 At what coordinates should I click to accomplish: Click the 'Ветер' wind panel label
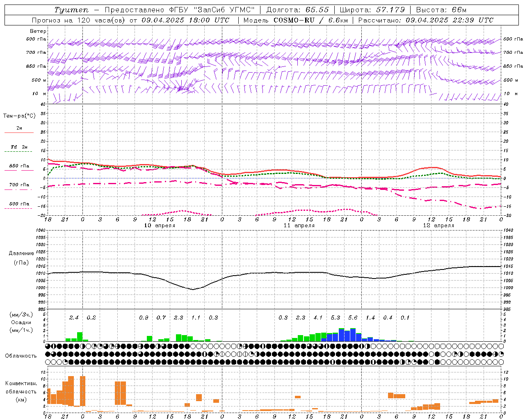pyautogui.click(x=38, y=31)
